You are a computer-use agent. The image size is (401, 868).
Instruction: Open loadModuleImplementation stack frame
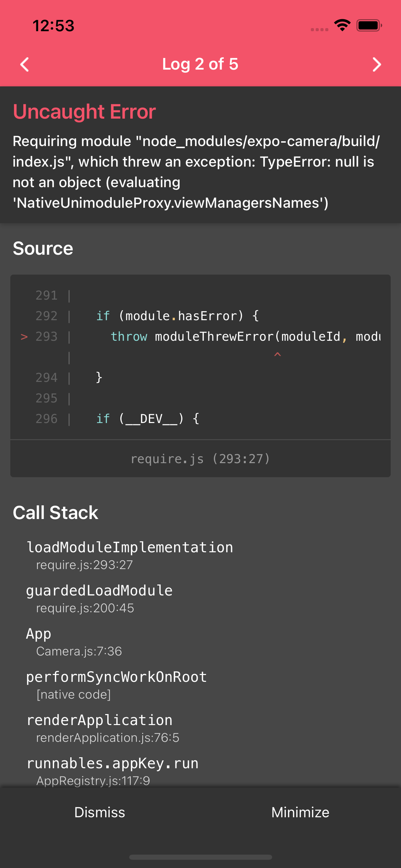(130, 554)
